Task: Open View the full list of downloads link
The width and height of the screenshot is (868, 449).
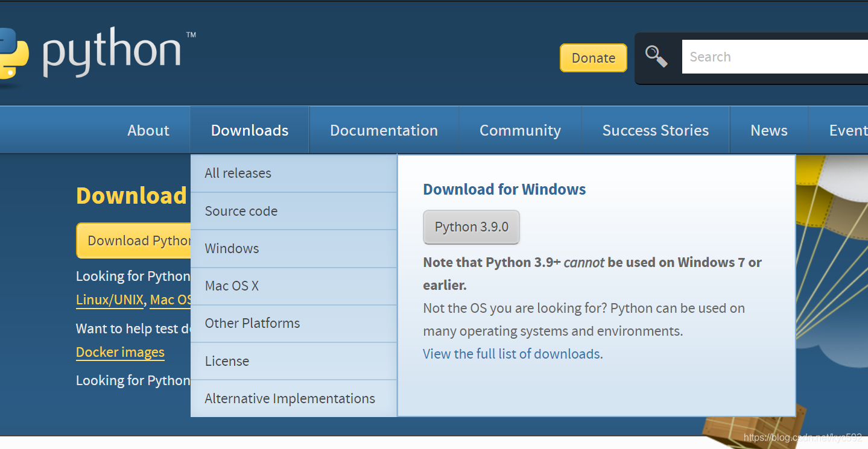Action: [x=512, y=354]
